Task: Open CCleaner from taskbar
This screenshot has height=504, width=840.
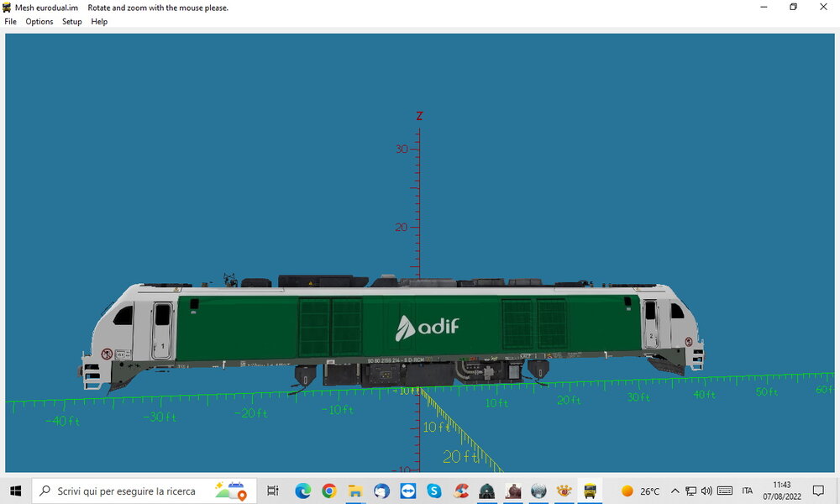Action: tap(460, 491)
